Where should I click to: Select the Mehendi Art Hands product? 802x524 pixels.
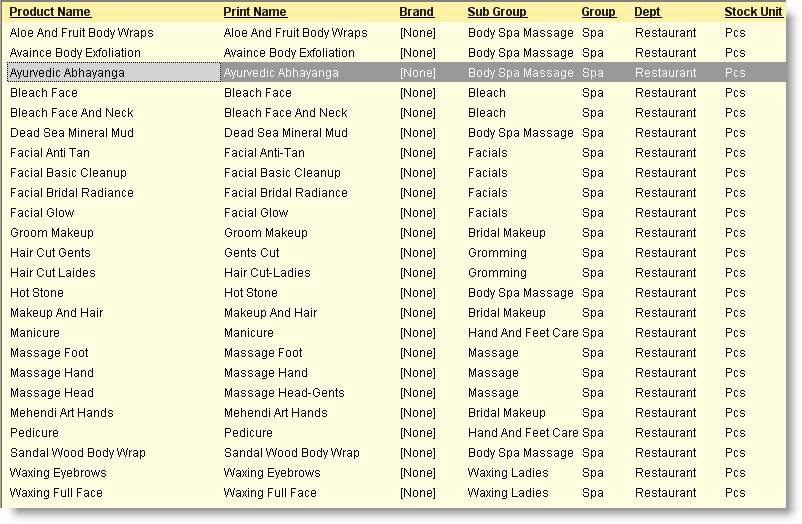(x=61, y=412)
